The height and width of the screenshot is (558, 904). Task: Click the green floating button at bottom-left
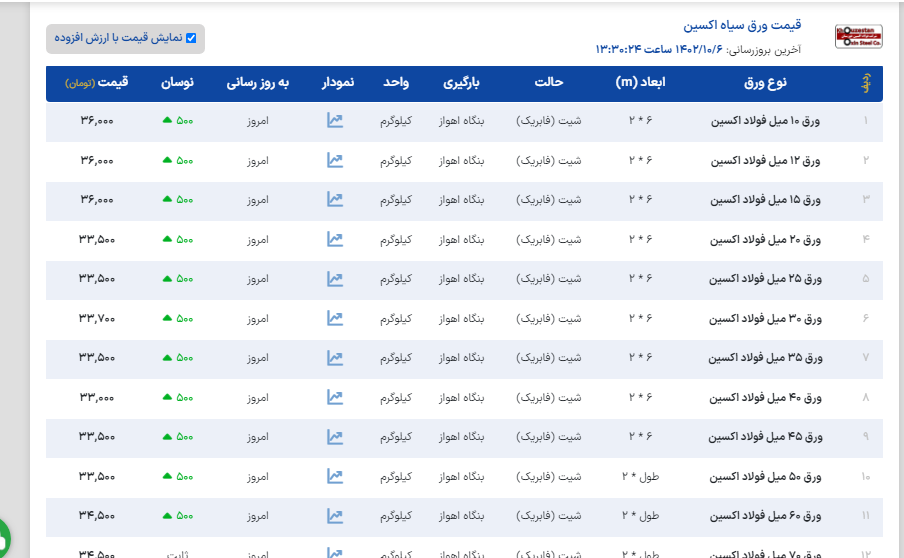3,537
